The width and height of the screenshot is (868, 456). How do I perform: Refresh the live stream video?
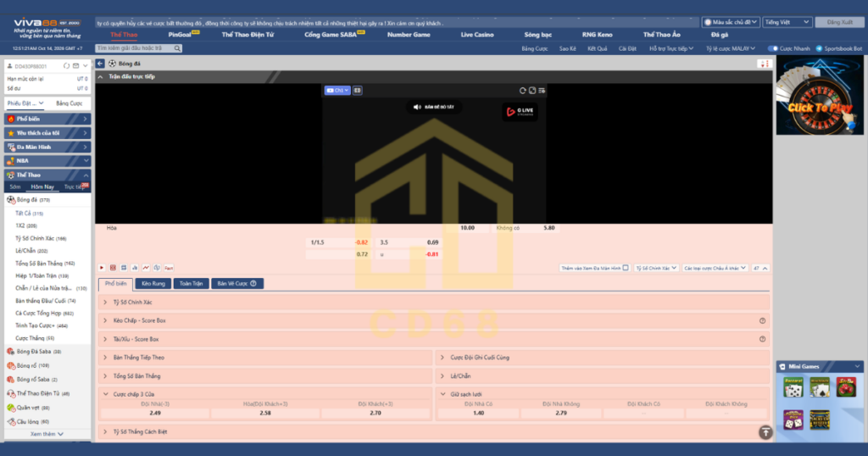(x=522, y=90)
